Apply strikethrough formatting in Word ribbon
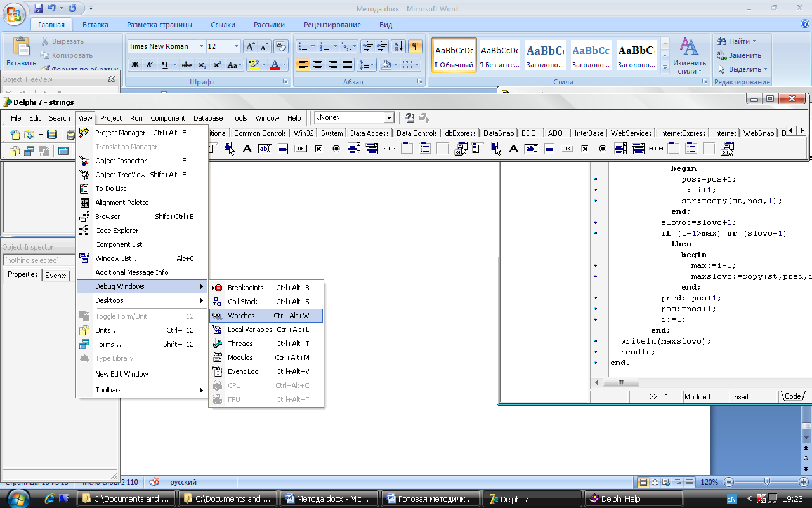812x508 pixels. tap(187, 65)
